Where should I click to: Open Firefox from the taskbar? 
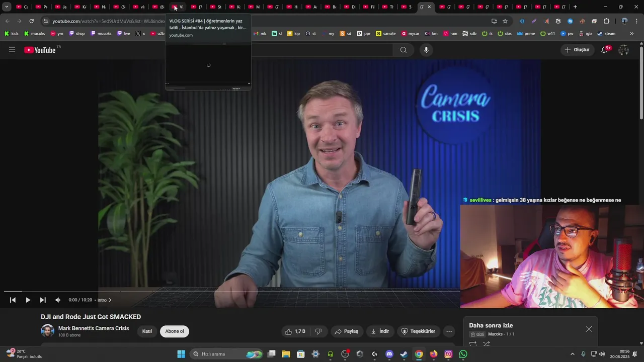pos(433,354)
